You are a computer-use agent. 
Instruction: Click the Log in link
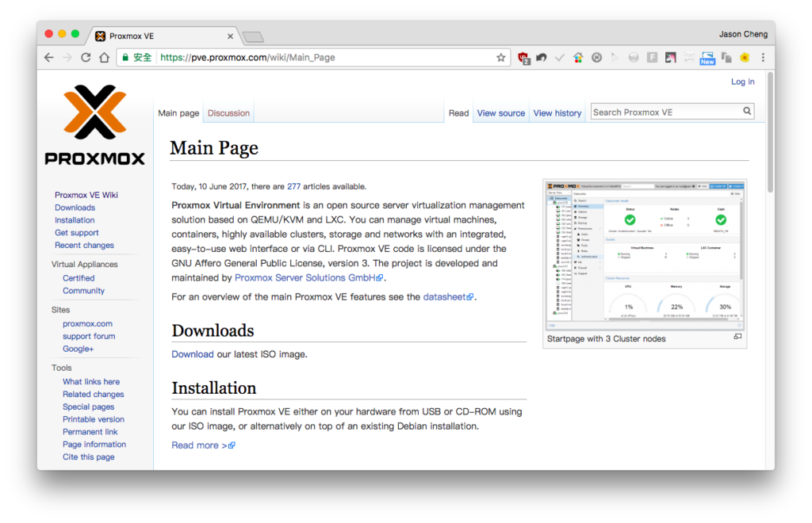click(x=742, y=82)
